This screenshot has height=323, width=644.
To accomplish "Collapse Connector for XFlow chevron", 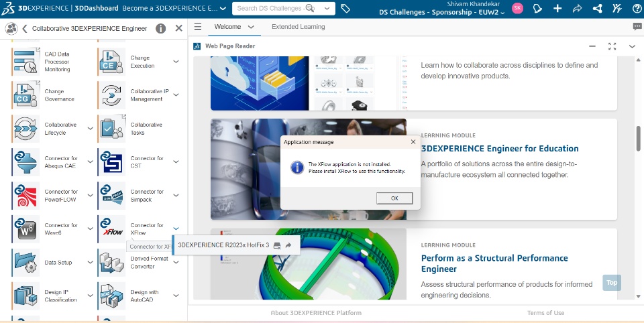I will pos(176,229).
